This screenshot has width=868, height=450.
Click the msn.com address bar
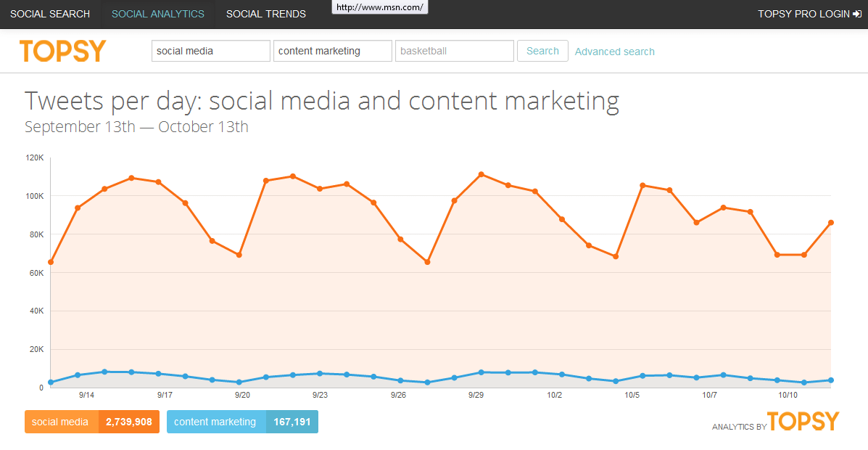pyautogui.click(x=379, y=7)
